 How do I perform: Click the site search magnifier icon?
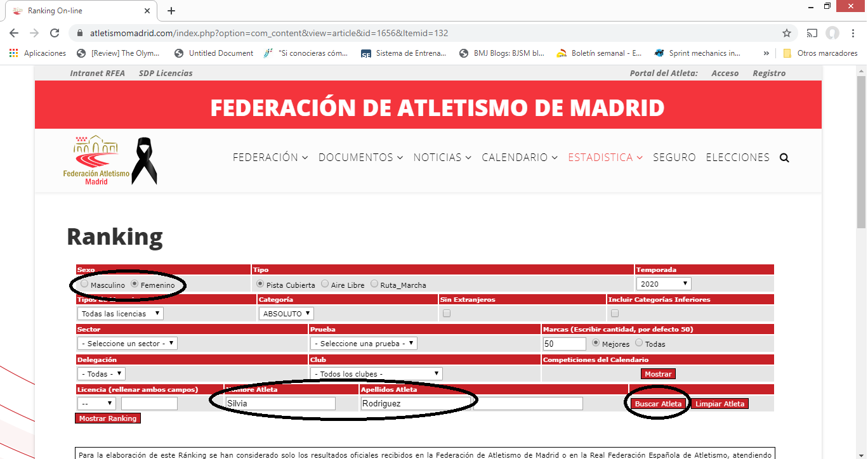784,158
